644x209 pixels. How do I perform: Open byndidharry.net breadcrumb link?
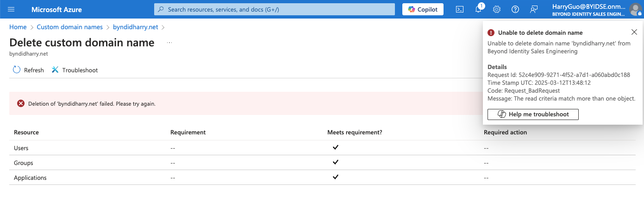[x=136, y=27]
